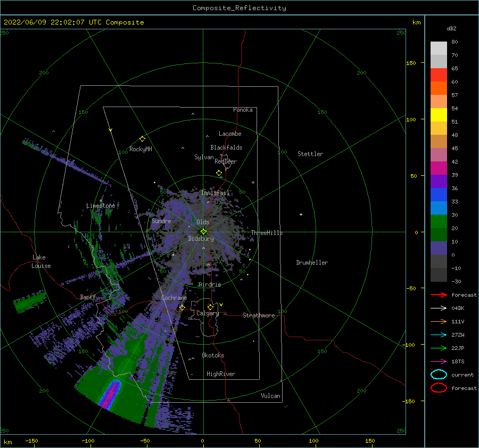Click the white asterisk marker below Stettler
Viewport: 479px width, 448px height.
[x=253, y=183]
